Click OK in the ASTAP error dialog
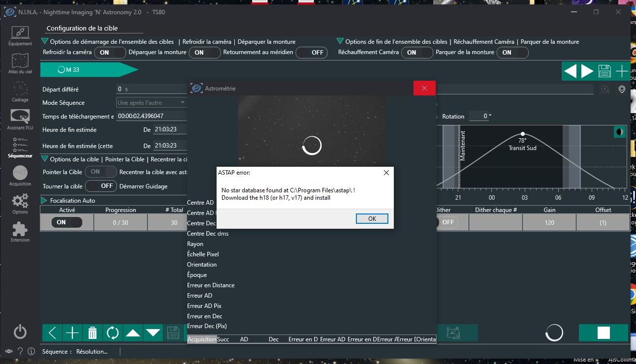 [372, 219]
